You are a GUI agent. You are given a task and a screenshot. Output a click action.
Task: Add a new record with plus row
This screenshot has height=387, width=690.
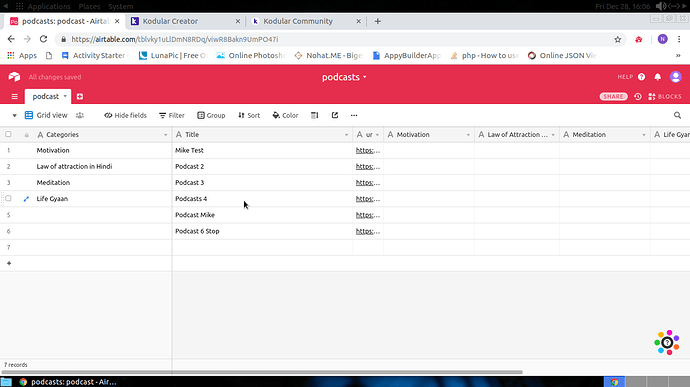coord(9,263)
